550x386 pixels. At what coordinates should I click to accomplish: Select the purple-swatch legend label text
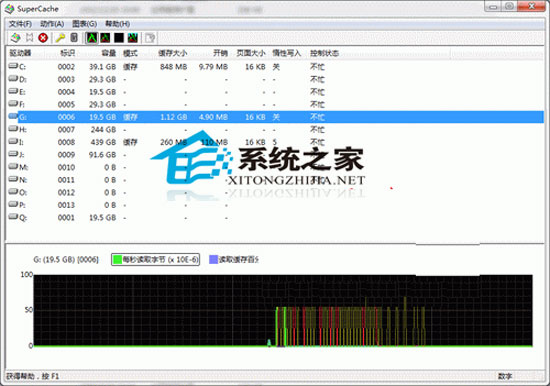pos(239,260)
